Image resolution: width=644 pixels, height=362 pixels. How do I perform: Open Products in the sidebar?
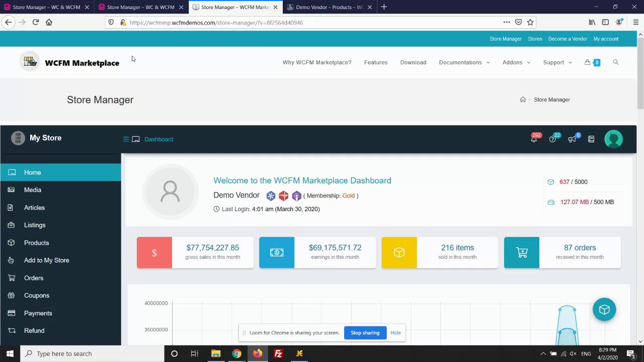(x=60, y=243)
